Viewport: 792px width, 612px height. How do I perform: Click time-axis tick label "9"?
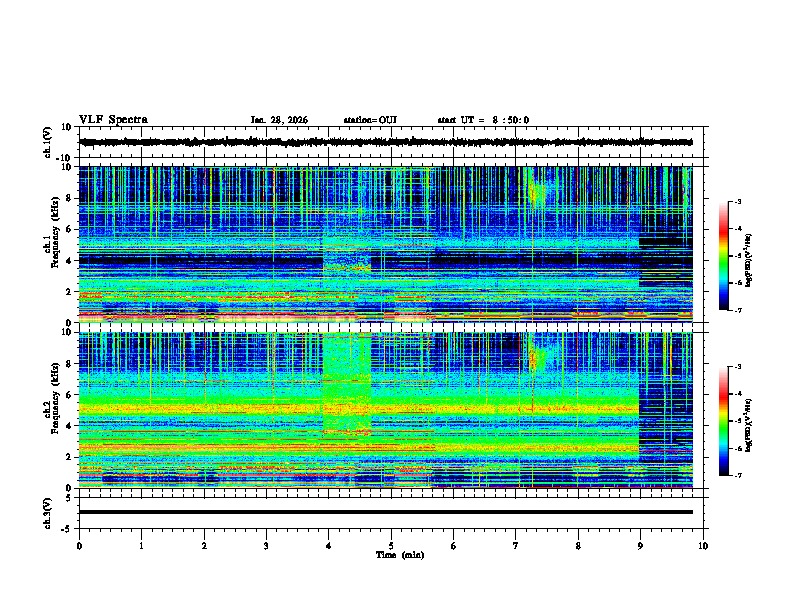click(x=640, y=546)
